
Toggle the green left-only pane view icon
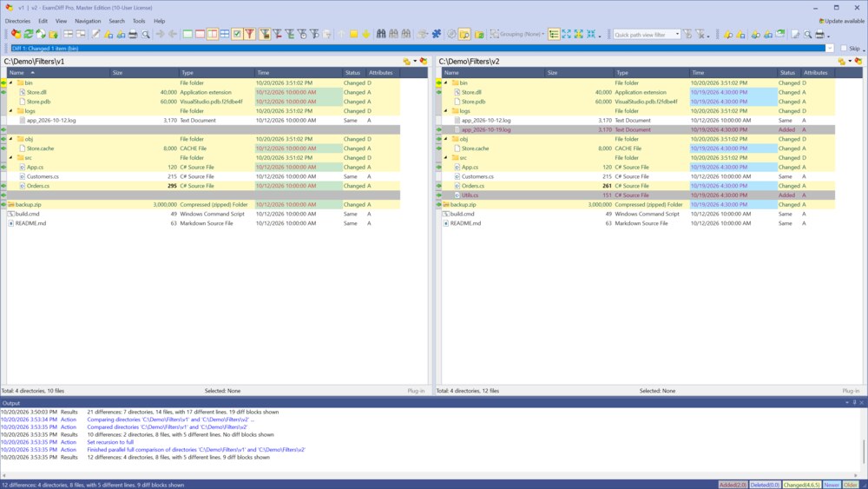[x=187, y=35]
